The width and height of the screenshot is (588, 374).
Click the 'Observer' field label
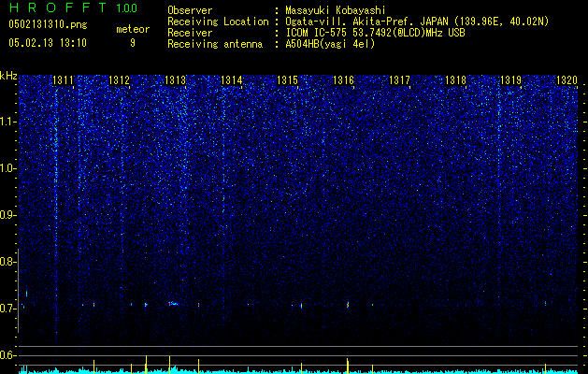[x=190, y=10]
